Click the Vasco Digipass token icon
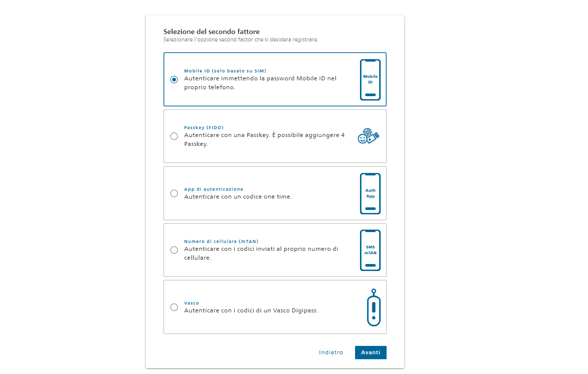This screenshot has height=374, width=588. click(x=373, y=307)
